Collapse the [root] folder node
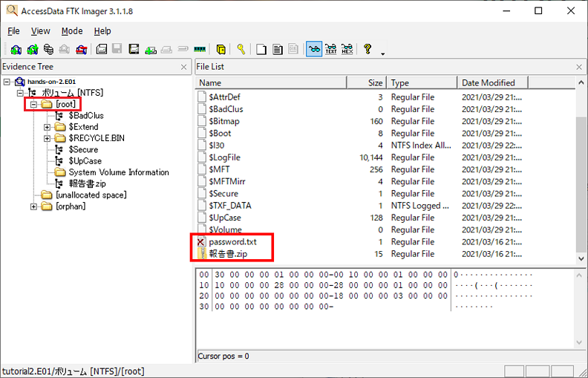588x378 pixels. (x=33, y=104)
